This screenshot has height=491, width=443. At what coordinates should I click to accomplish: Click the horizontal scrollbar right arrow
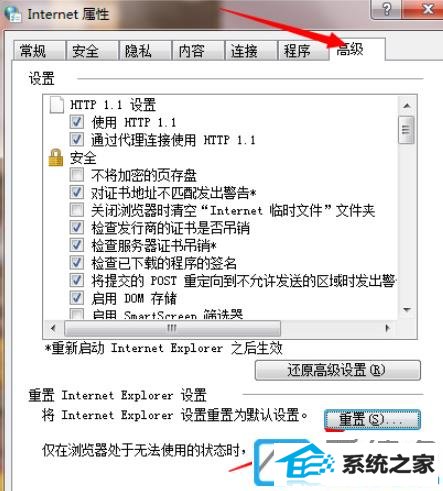click(x=387, y=328)
